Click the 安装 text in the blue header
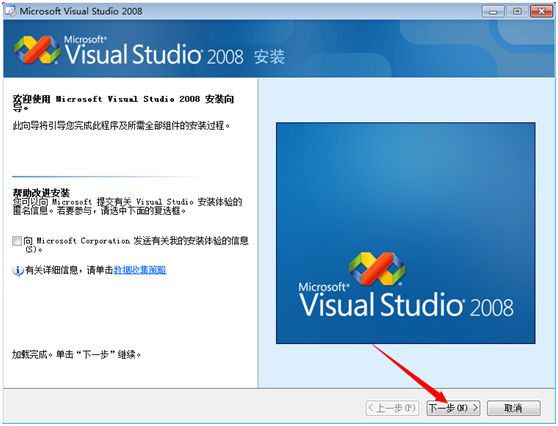558x426 pixels. (269, 57)
